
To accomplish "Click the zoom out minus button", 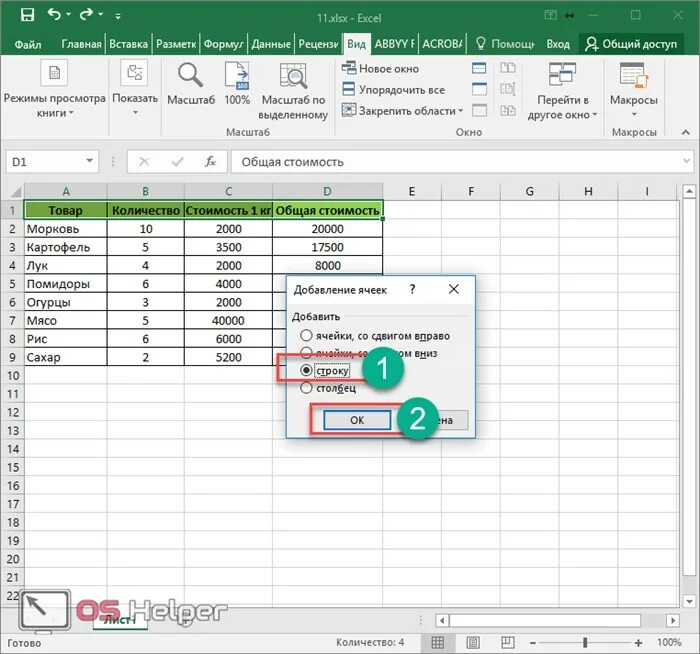I will [x=533, y=643].
